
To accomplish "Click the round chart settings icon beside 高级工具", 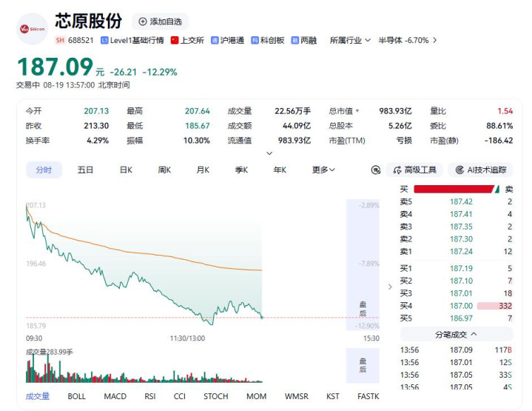I will click(x=376, y=170).
